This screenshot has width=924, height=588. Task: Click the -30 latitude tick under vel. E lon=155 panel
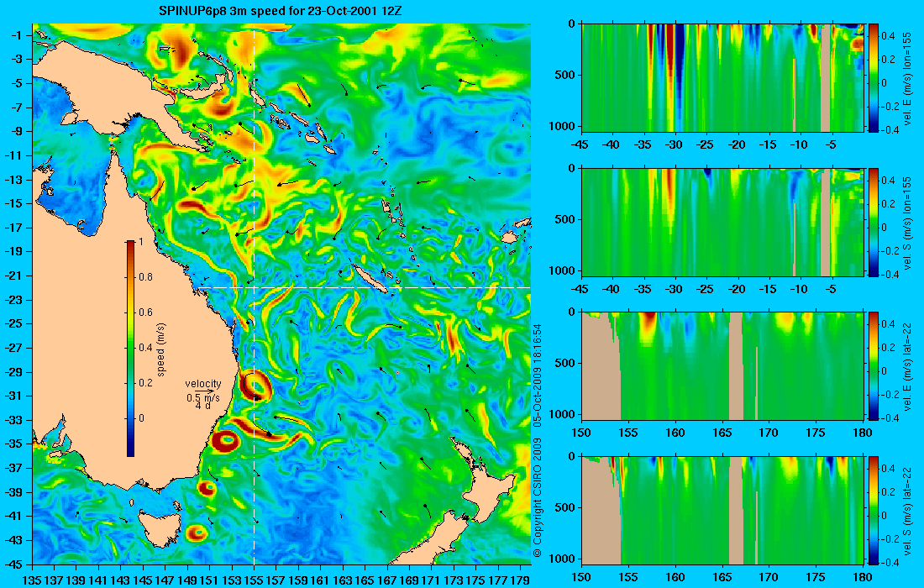675,145
